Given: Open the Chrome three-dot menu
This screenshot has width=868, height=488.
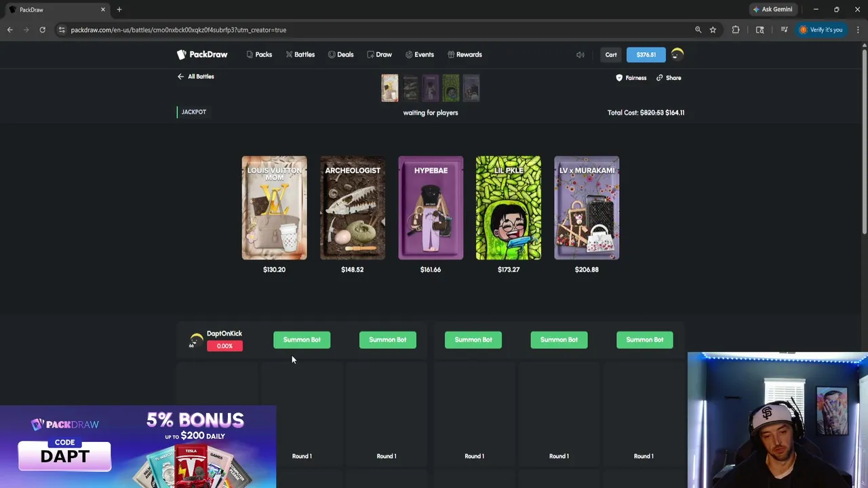Looking at the screenshot, I should [x=858, y=30].
